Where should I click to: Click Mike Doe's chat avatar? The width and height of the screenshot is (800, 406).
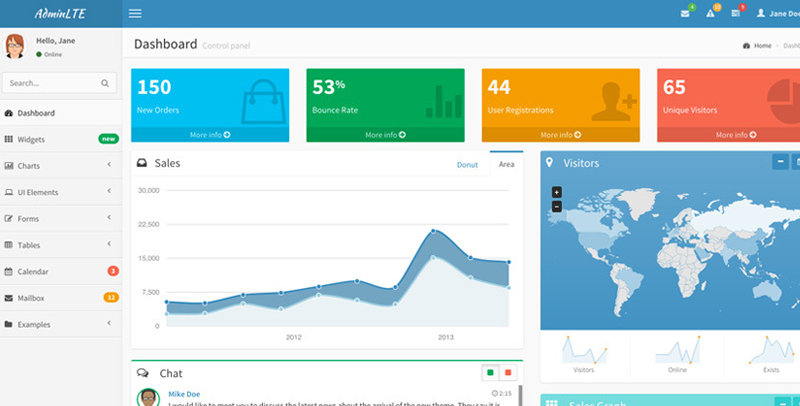(x=148, y=397)
